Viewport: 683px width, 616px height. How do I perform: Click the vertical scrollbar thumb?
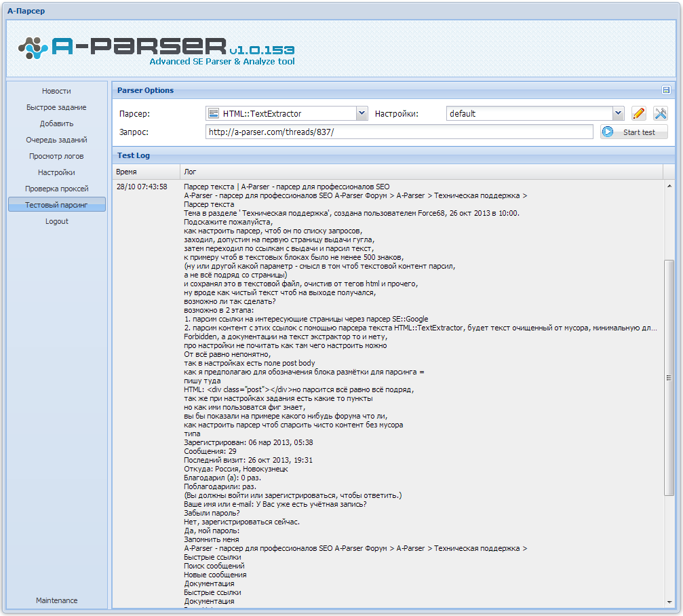(669, 377)
